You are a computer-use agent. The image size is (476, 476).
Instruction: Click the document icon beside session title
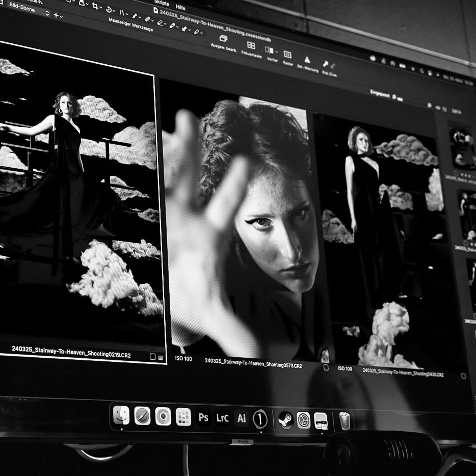coord(156,10)
